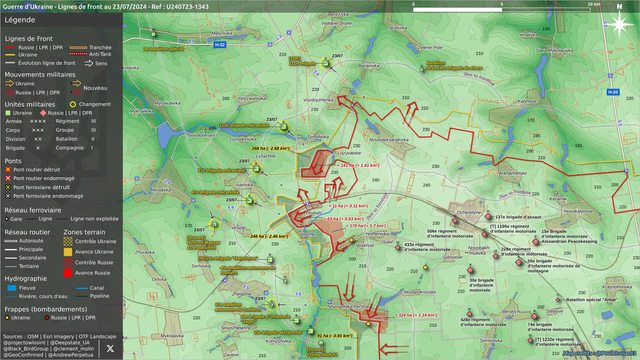The width and height of the screenshot is (640, 360).
Task: Click the yellow Changement circle legend icon
Action: click(73, 104)
